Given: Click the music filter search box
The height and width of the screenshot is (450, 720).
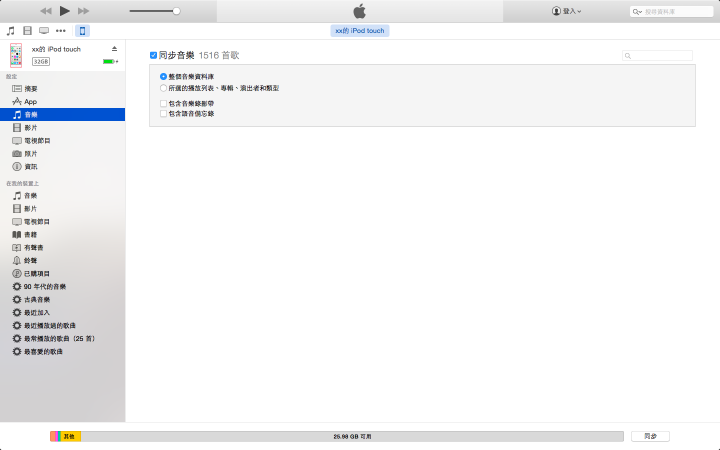Looking at the screenshot, I should coord(657,56).
